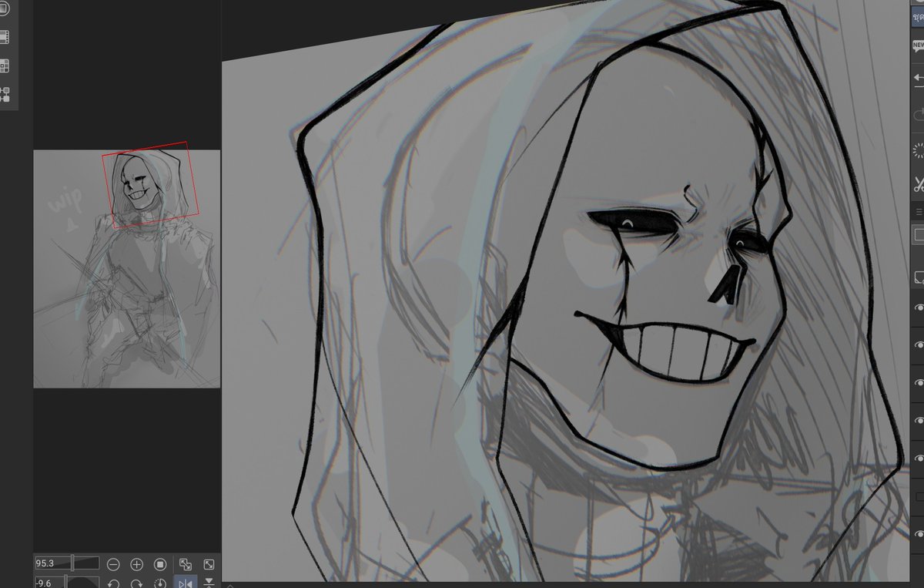Click the Navigator thumbnail preview
The image size is (924, 588).
coord(127,268)
